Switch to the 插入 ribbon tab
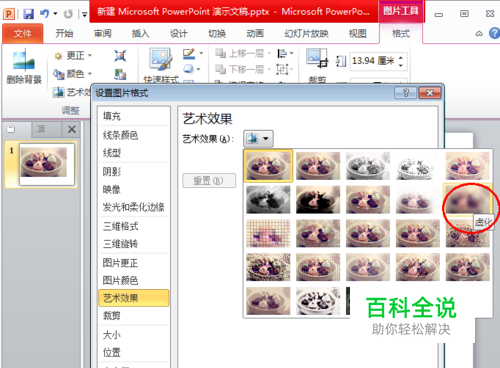 (x=140, y=33)
